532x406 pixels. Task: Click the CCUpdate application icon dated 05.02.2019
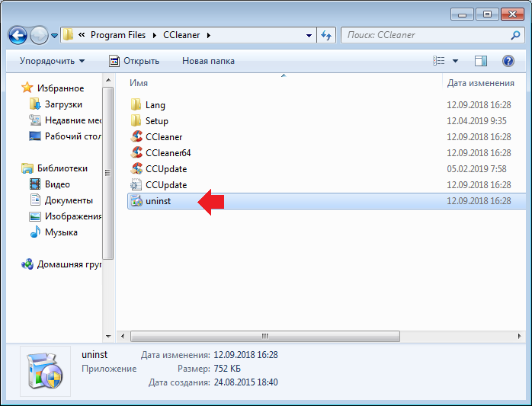pyautogui.click(x=136, y=168)
